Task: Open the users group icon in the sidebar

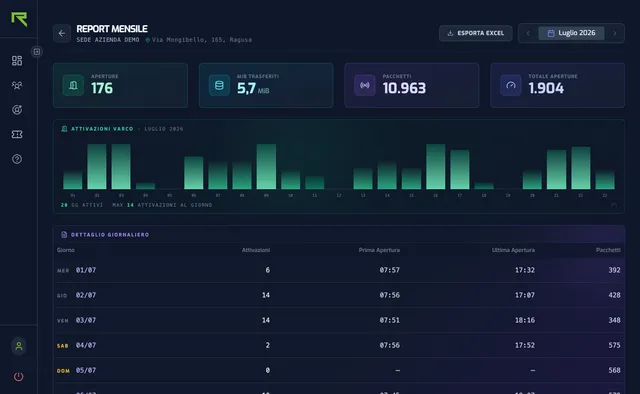Action: coord(17,85)
